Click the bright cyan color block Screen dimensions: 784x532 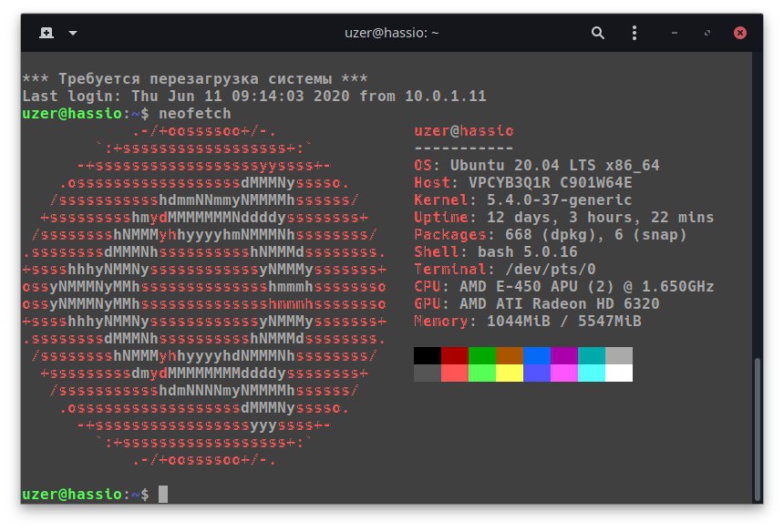pyautogui.click(x=592, y=373)
